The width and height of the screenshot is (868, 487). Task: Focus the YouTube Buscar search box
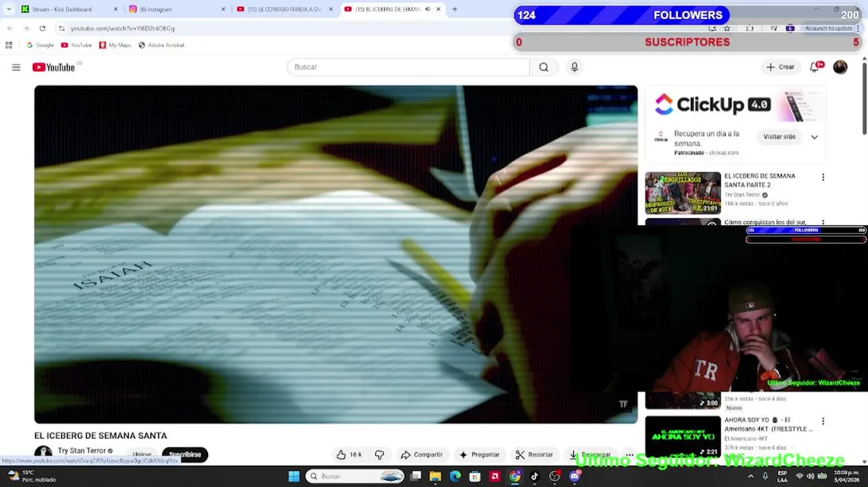408,67
